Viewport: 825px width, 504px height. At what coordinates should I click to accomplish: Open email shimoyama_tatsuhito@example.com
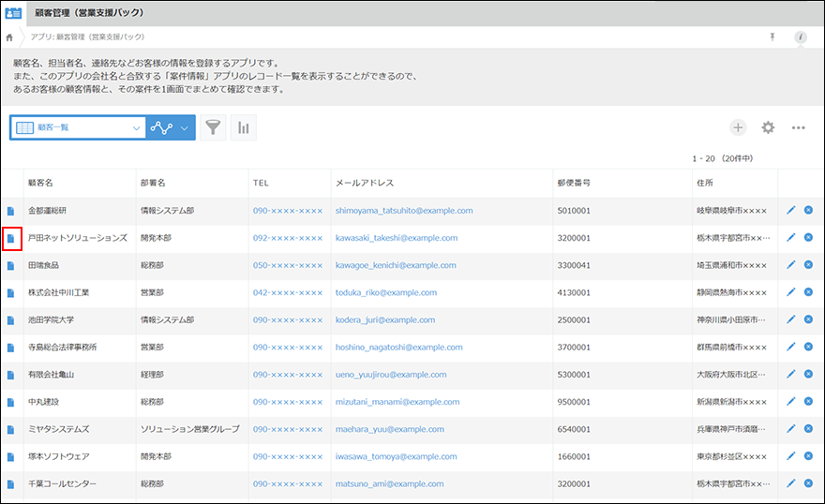click(404, 211)
